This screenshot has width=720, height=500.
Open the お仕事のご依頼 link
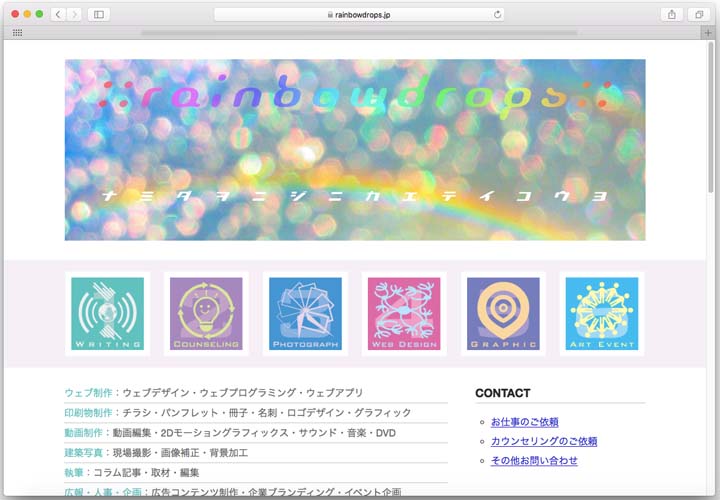(524, 422)
